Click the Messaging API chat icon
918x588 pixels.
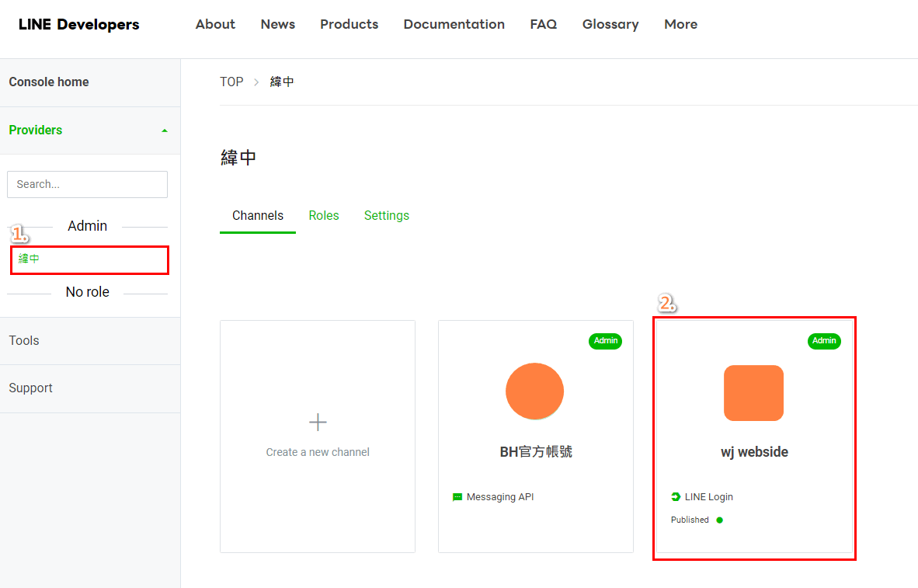(x=457, y=497)
